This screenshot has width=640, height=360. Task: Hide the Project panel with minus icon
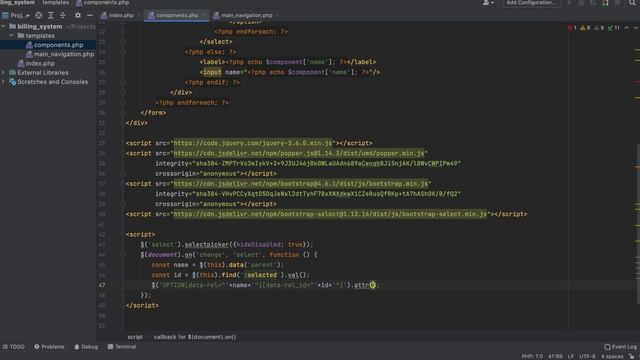click(90, 16)
